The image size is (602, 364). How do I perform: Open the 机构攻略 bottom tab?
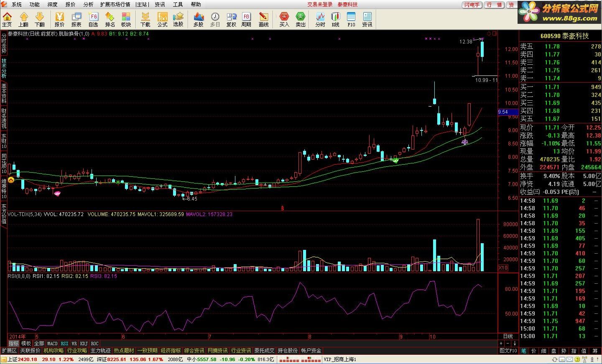54,350
